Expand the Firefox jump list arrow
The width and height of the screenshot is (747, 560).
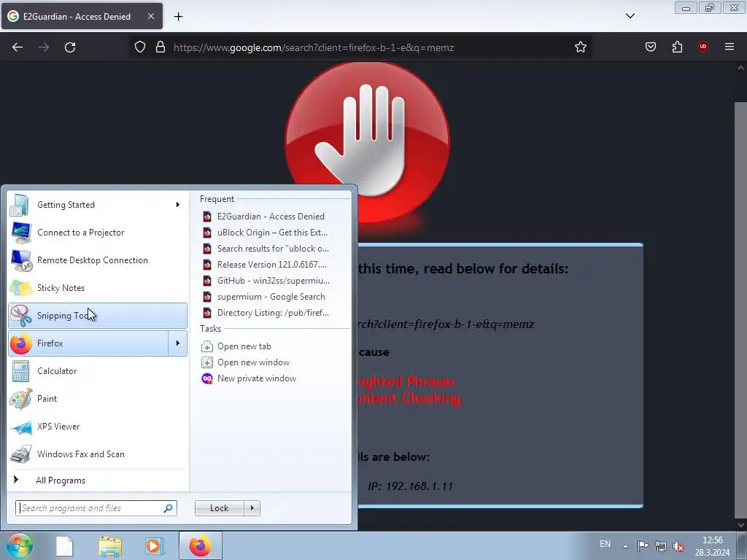coord(178,343)
